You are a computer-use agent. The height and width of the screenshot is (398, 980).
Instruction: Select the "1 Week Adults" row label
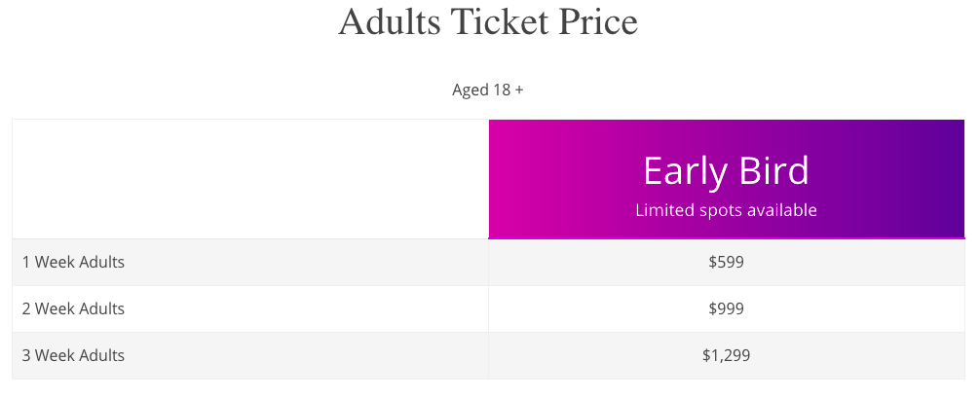73,262
